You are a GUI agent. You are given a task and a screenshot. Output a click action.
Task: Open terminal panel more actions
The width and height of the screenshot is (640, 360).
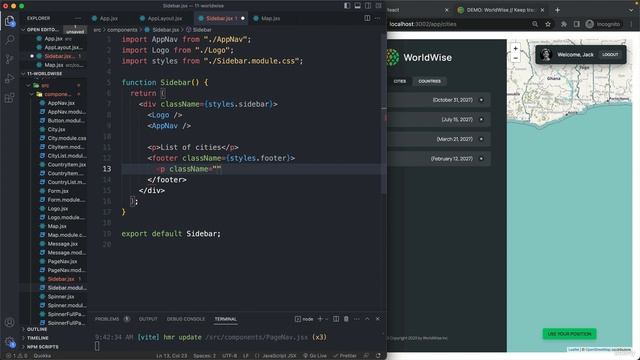(357, 319)
